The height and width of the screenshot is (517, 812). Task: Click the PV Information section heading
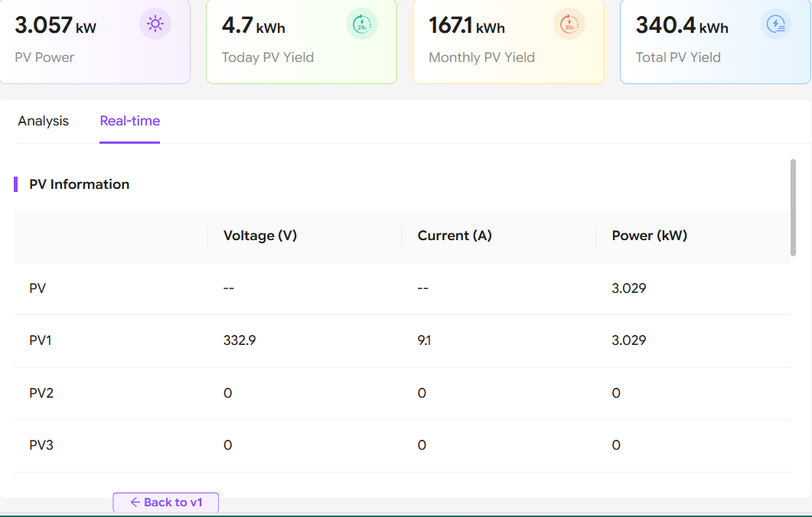point(79,184)
